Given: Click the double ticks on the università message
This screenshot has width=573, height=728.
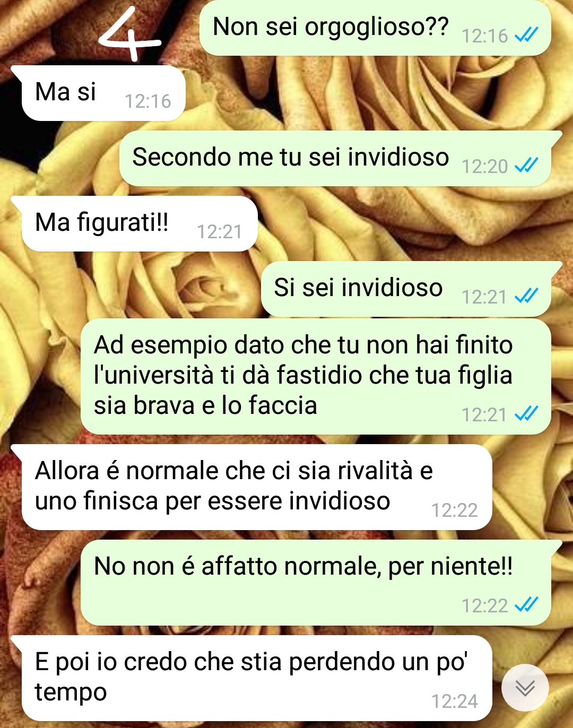Looking at the screenshot, I should coord(526,414).
